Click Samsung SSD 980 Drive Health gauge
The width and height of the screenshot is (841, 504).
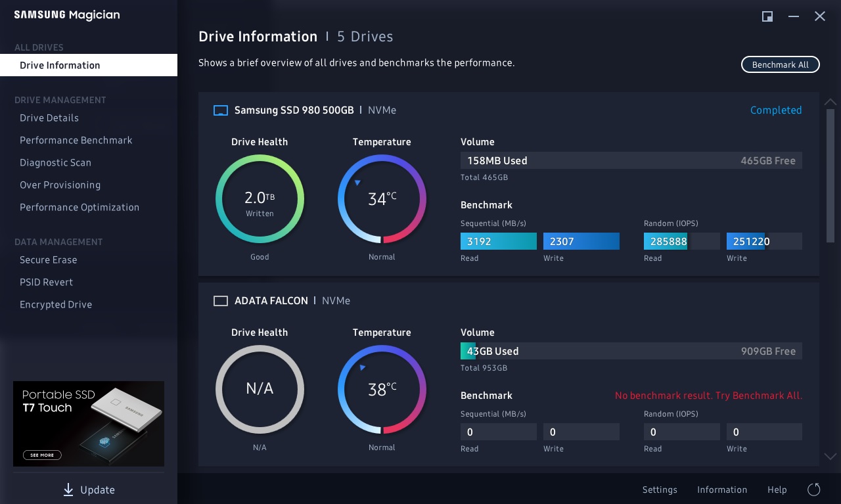260,199
